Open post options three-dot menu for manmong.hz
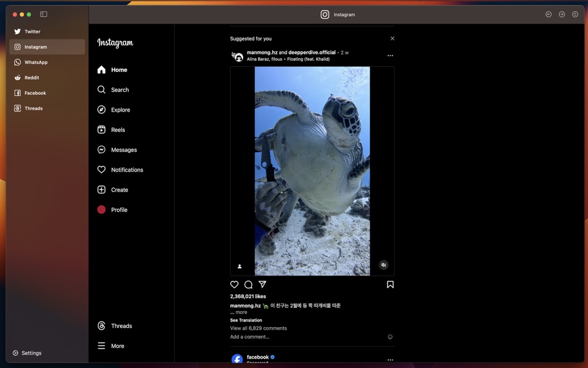 [x=390, y=56]
